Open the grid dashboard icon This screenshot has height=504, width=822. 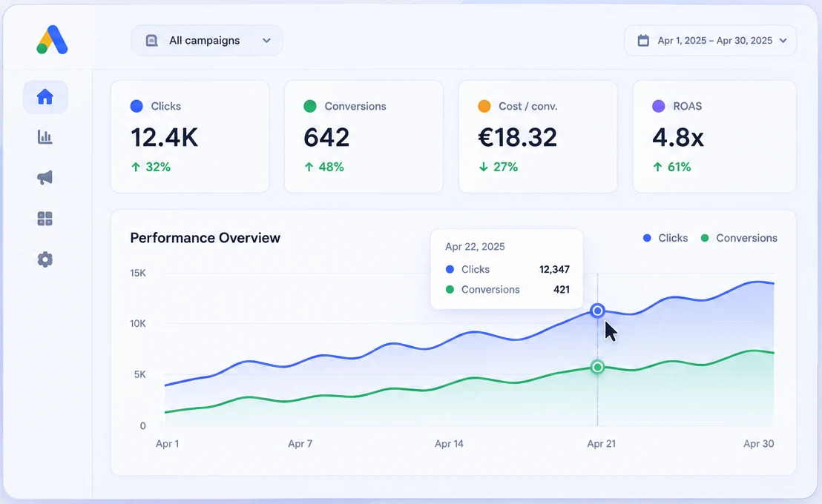pos(45,219)
